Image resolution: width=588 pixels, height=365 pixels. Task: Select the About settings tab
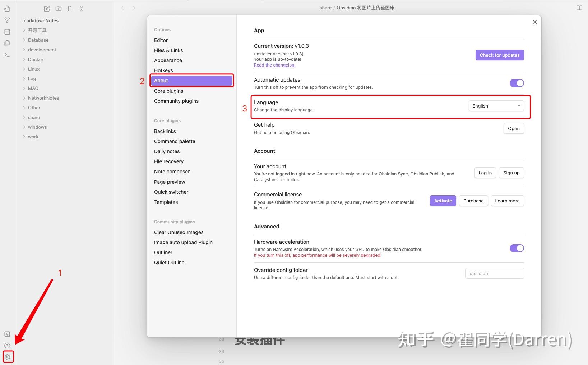(191, 81)
